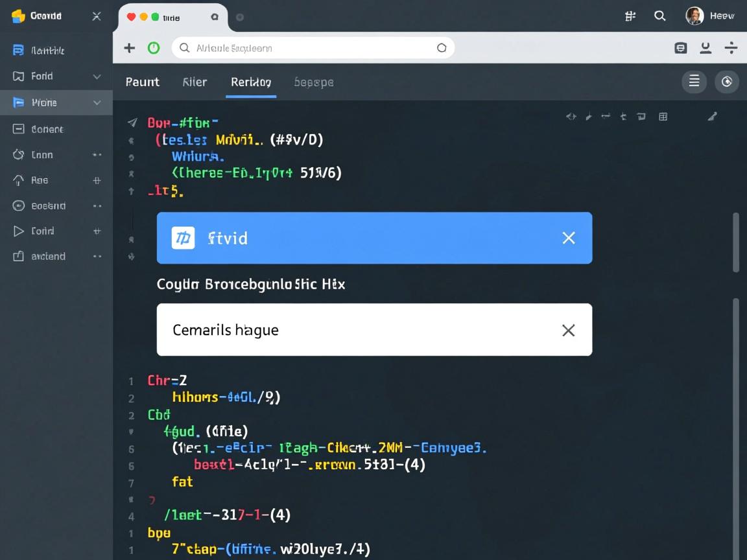Click the pen icon at editor's right edge
The image size is (747, 560).
pyautogui.click(x=712, y=117)
